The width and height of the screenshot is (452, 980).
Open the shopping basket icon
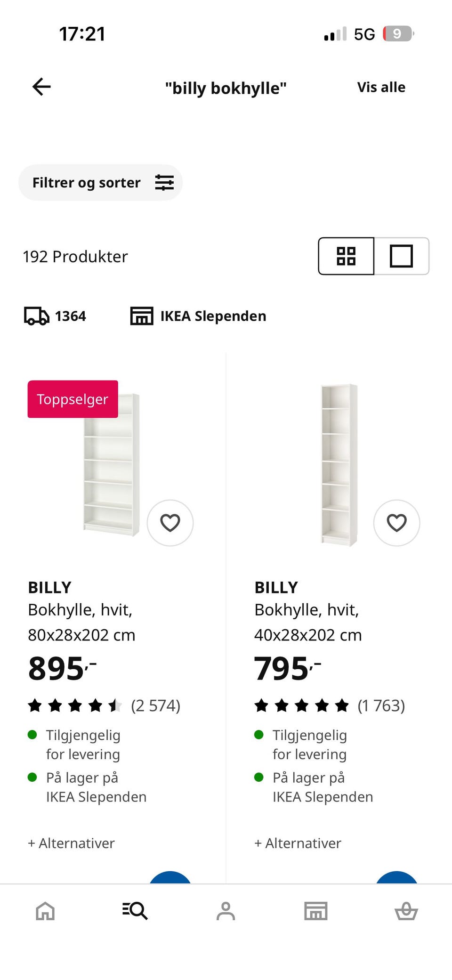(406, 911)
